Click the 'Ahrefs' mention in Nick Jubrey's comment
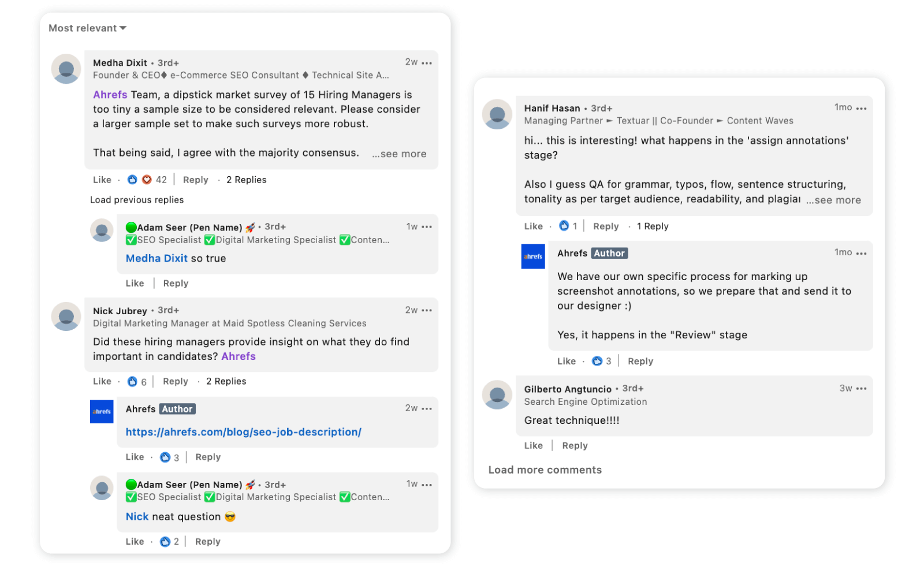The width and height of the screenshot is (924, 566). pos(238,356)
